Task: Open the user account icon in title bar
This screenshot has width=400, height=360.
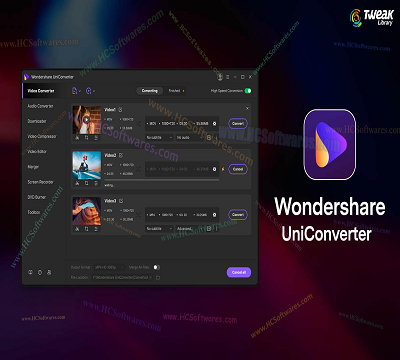Action: click(220, 77)
